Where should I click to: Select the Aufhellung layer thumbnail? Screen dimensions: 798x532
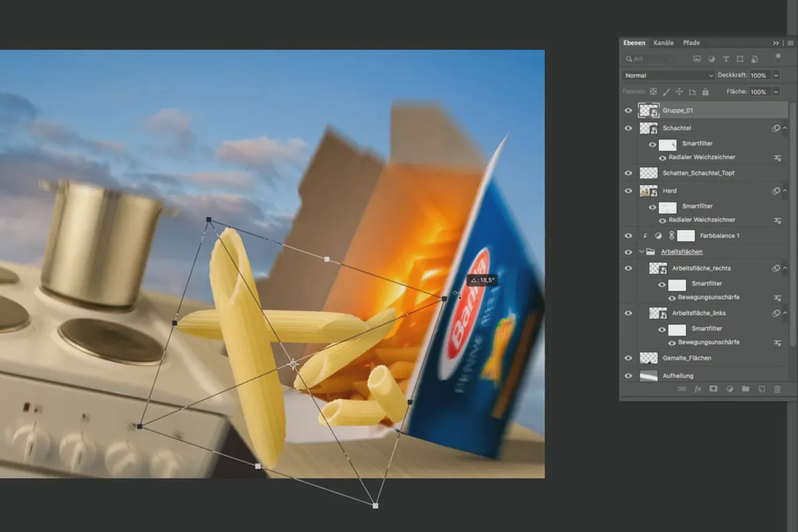point(648,376)
